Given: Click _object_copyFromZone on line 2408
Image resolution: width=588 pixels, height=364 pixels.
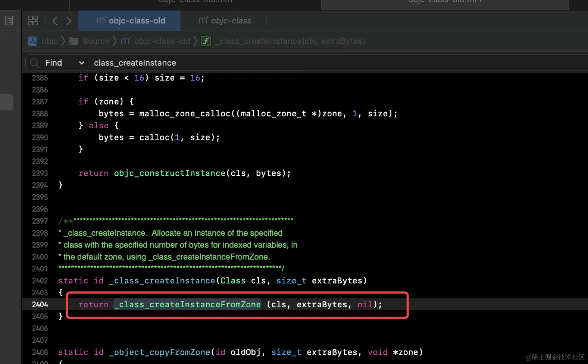Looking at the screenshot, I should point(160,352).
